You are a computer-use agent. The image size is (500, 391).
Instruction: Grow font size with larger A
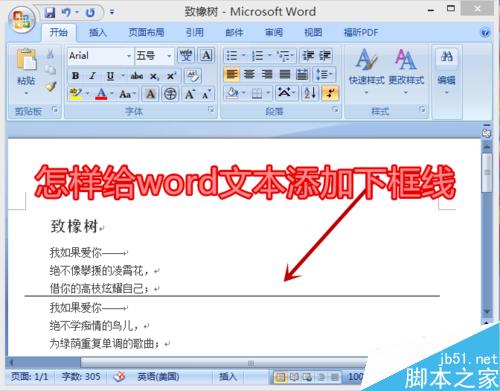190,94
